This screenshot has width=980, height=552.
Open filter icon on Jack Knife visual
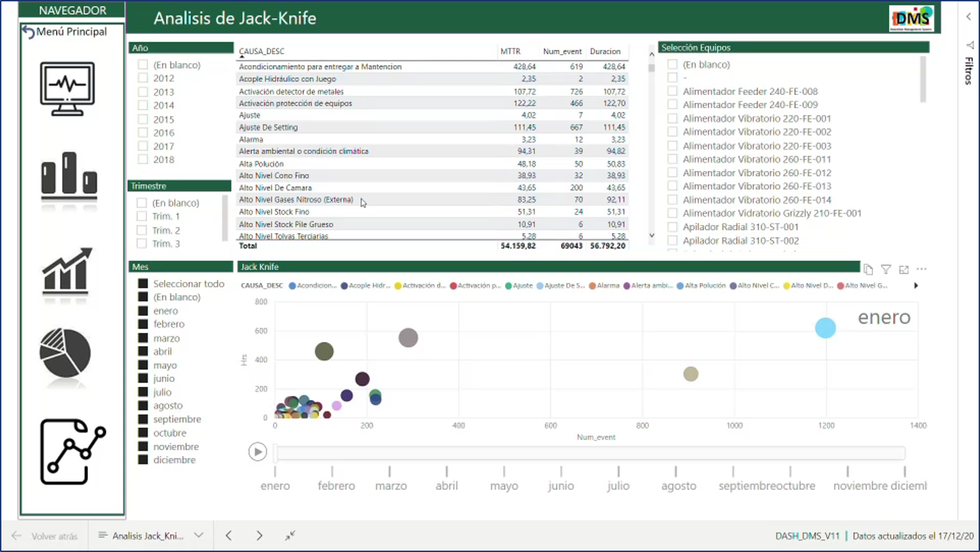886,270
